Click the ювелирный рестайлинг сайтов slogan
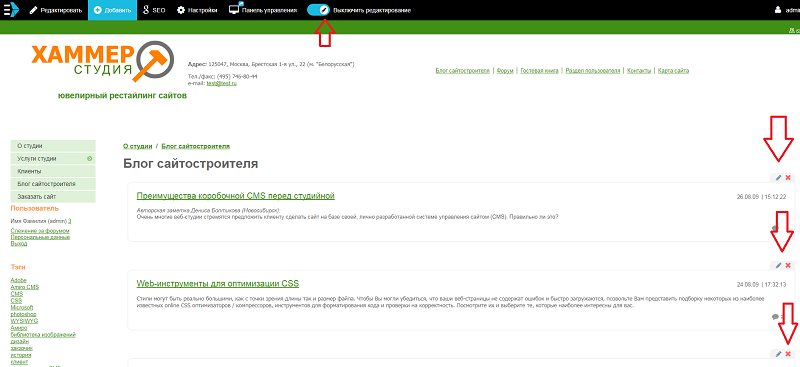 (122, 95)
